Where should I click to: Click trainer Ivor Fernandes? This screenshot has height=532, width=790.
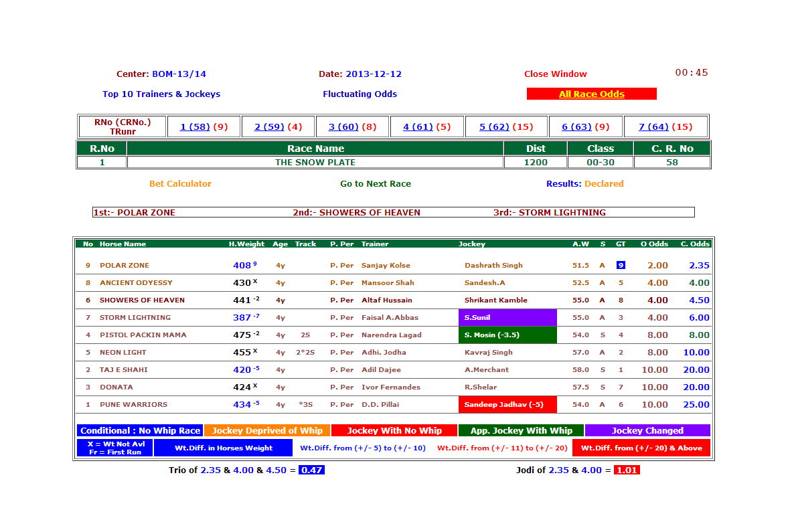pos(390,387)
